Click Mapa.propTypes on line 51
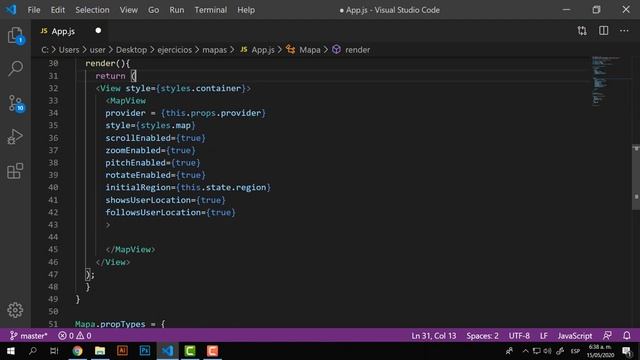640x360 pixels. pyautogui.click(x=110, y=324)
